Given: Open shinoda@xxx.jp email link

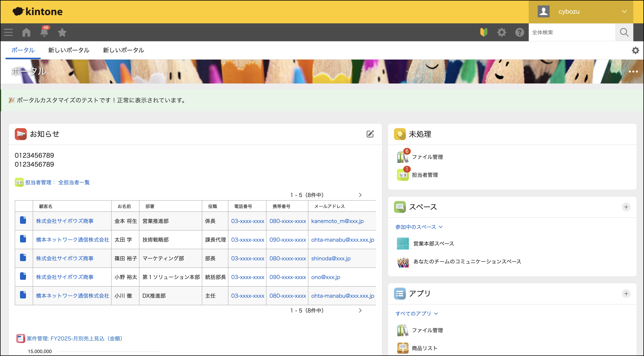Looking at the screenshot, I should pos(331,259).
